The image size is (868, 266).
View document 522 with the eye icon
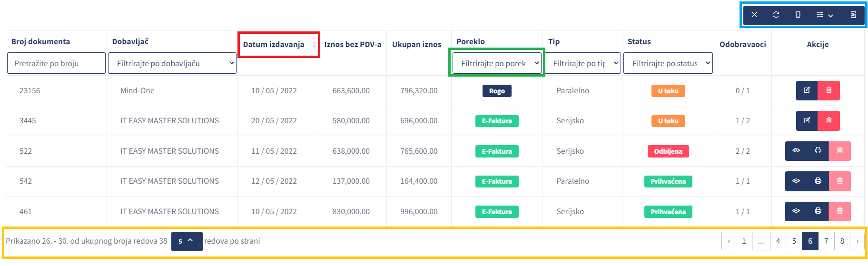click(x=796, y=151)
